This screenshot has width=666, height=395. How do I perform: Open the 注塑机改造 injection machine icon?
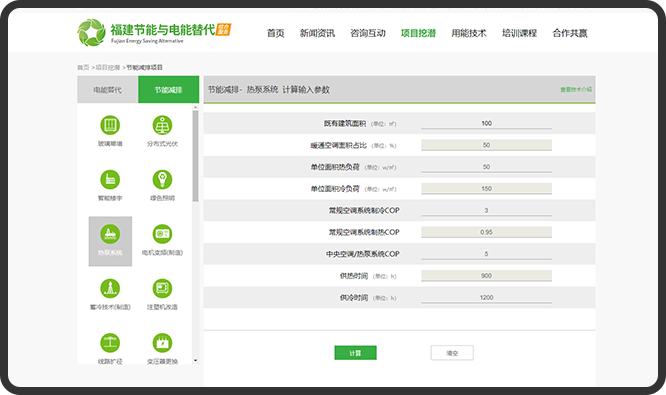coord(162,288)
